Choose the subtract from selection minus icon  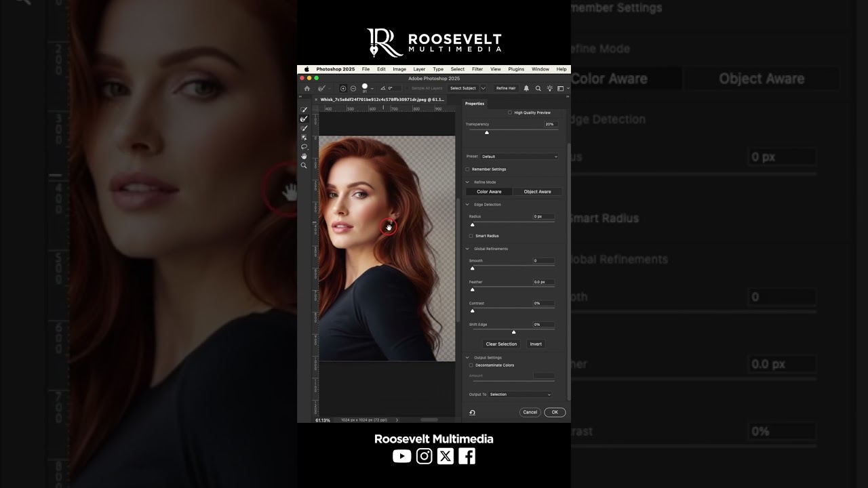[x=353, y=88]
